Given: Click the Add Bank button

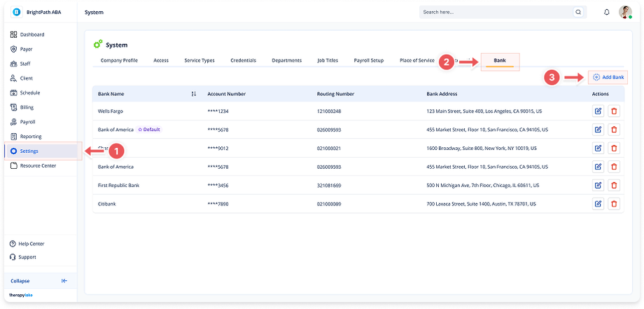Looking at the screenshot, I should point(608,77).
